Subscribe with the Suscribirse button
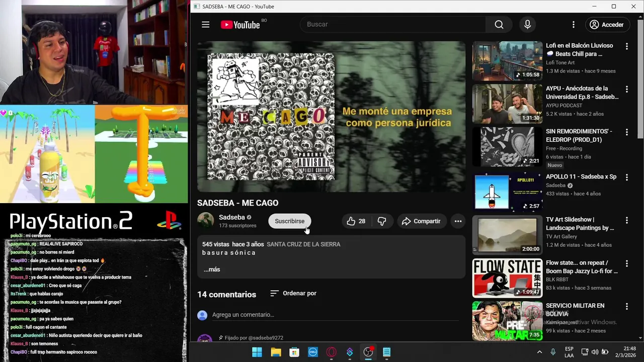 tap(290, 221)
